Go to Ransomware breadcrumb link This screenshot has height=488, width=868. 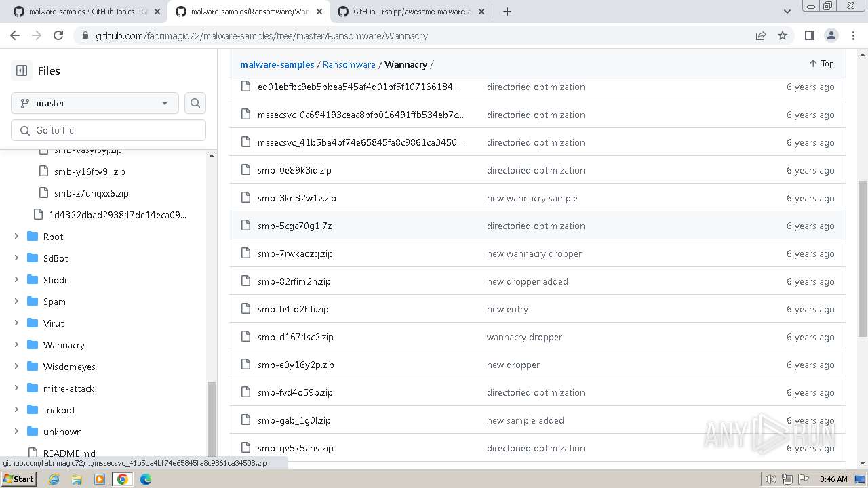point(349,64)
